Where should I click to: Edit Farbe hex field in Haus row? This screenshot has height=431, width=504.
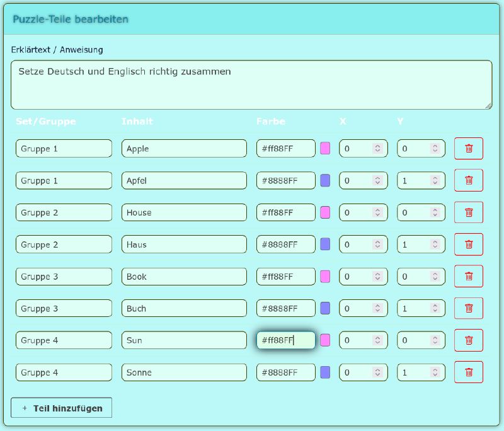pyautogui.click(x=286, y=244)
